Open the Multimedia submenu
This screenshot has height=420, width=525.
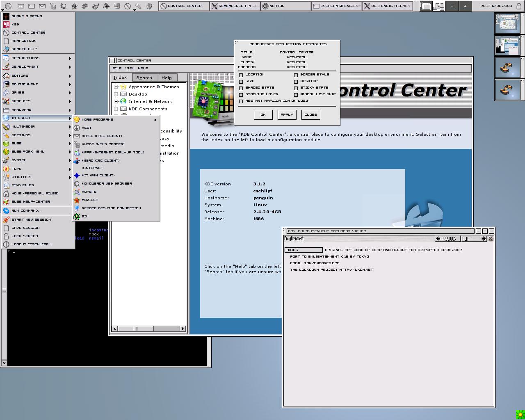[x=38, y=126]
